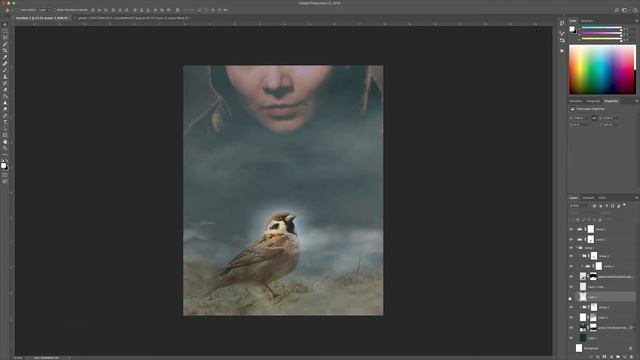Click the share icon at top right
The width and height of the screenshot is (640, 360).
635,10
